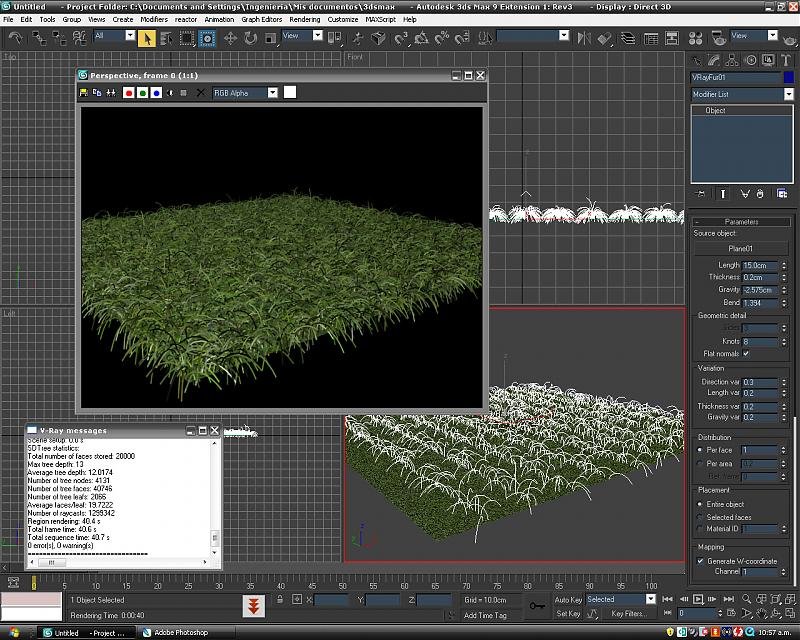The width and height of the screenshot is (800, 640).
Task: Click the blue channel button in render window
Action: (156, 93)
